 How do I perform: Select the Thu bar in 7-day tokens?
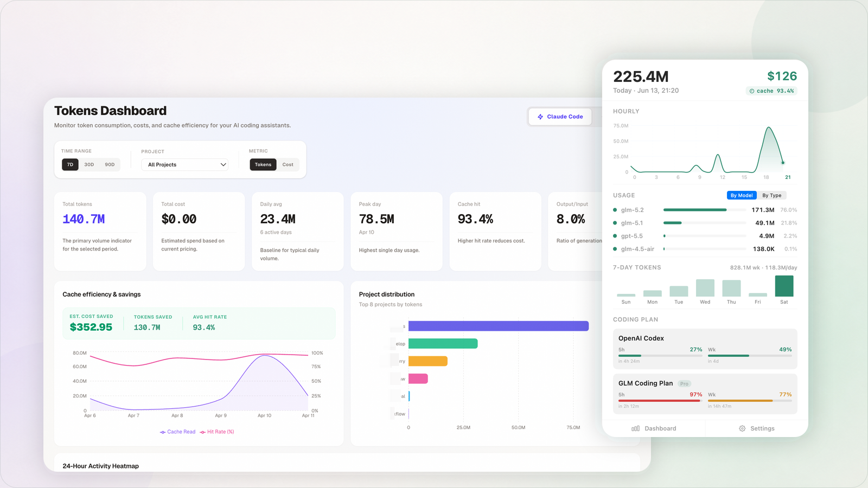(731, 288)
